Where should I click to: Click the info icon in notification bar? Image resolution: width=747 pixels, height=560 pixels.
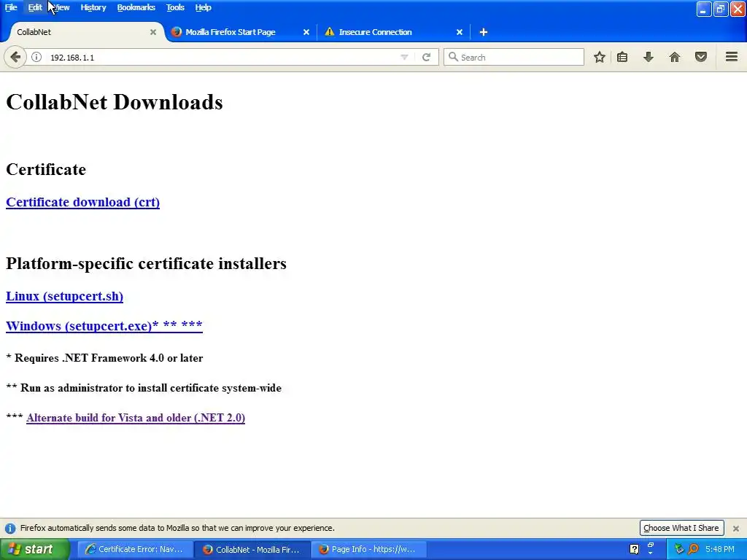(10, 529)
